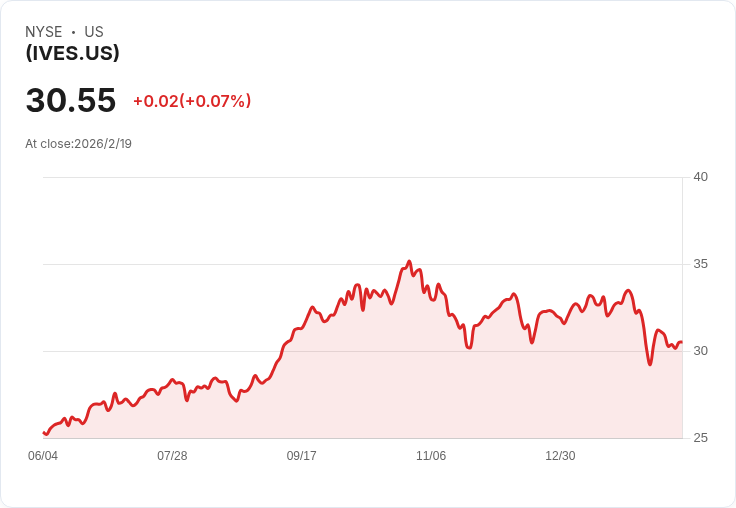Click the 35 price axis label
The image size is (736, 508).
tap(700, 264)
